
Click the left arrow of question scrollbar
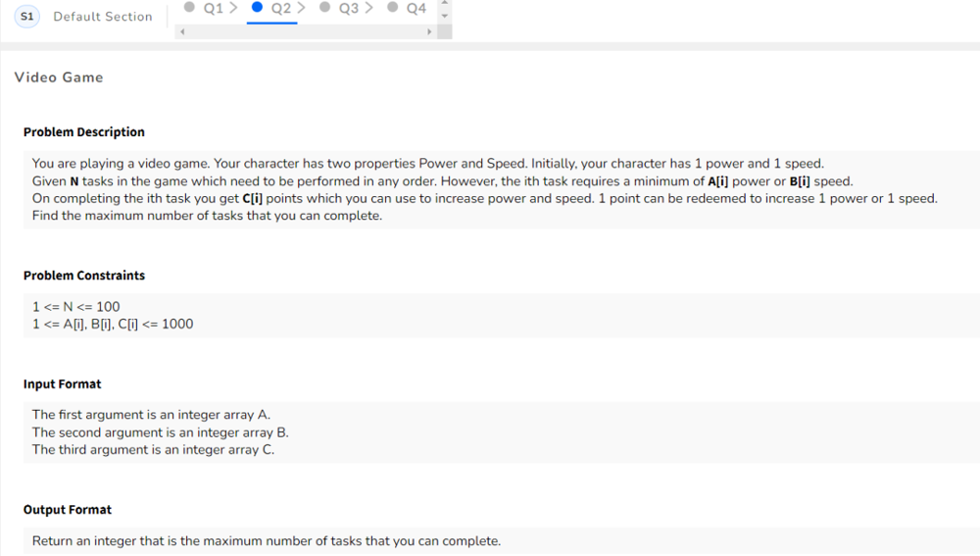(x=182, y=31)
